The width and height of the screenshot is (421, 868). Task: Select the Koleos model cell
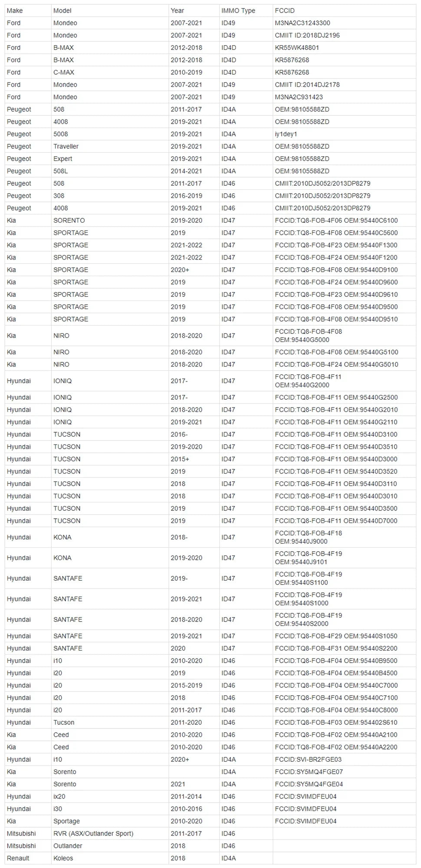click(63, 858)
